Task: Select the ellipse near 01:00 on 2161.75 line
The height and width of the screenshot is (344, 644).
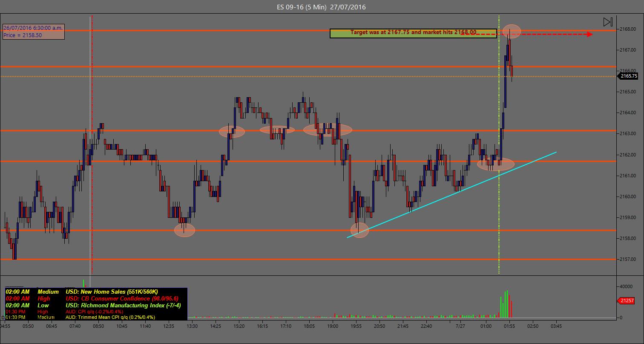Action: click(495, 164)
